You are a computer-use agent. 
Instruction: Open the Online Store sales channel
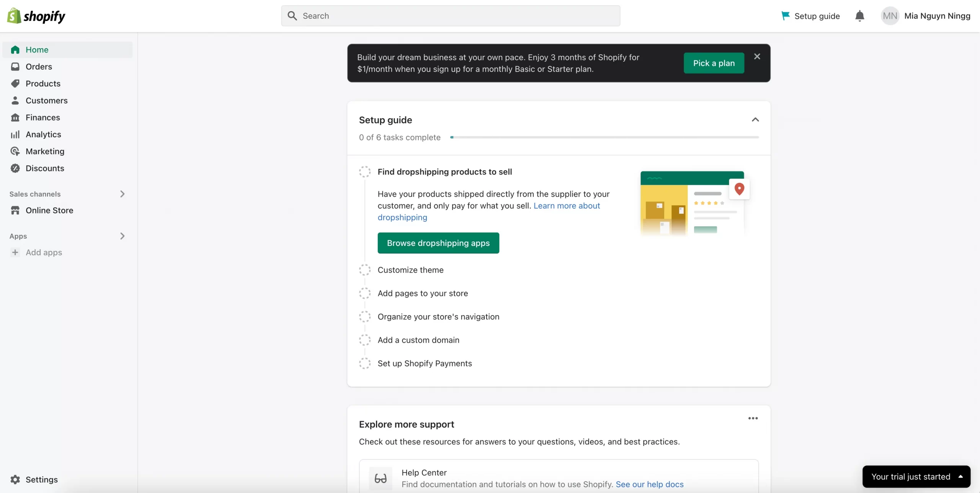(49, 210)
